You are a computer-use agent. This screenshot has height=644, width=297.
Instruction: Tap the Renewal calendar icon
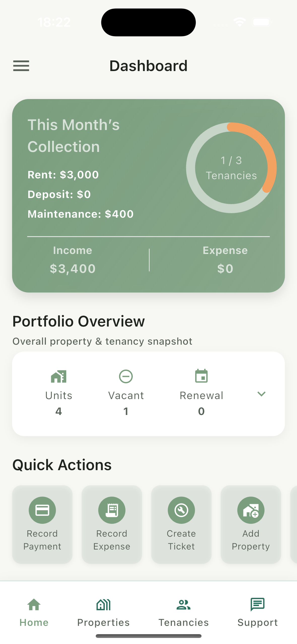tap(201, 376)
